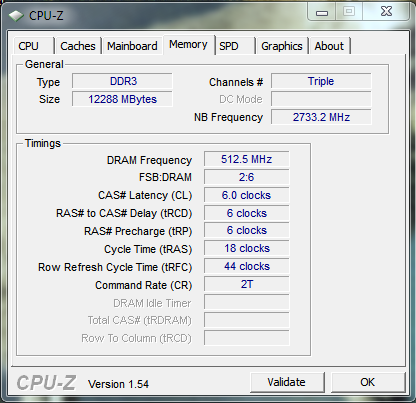Viewport: 416px width, 403px height.
Task: Click the Command Rate (CR) label
Action: tap(144, 285)
